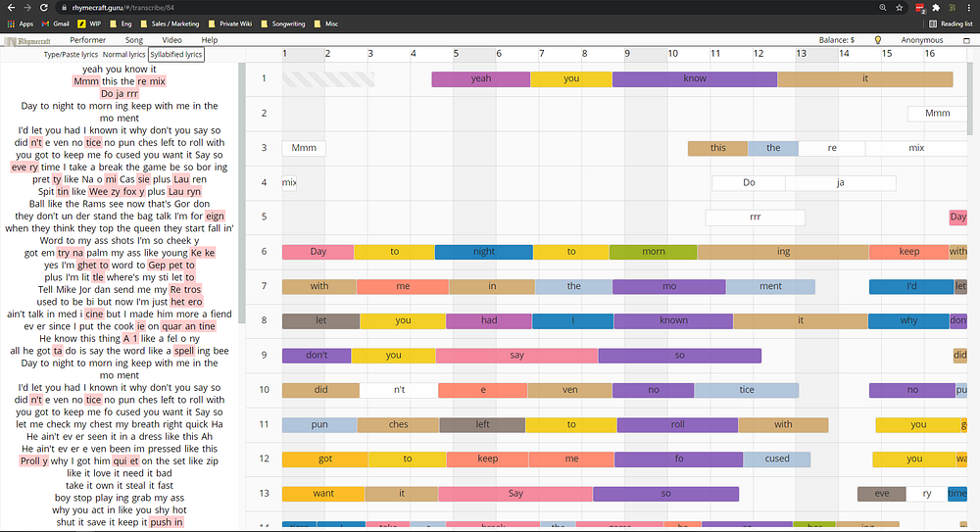Switch to the Normal lyrics tab
This screenshot has width=980, height=532.
coord(123,55)
